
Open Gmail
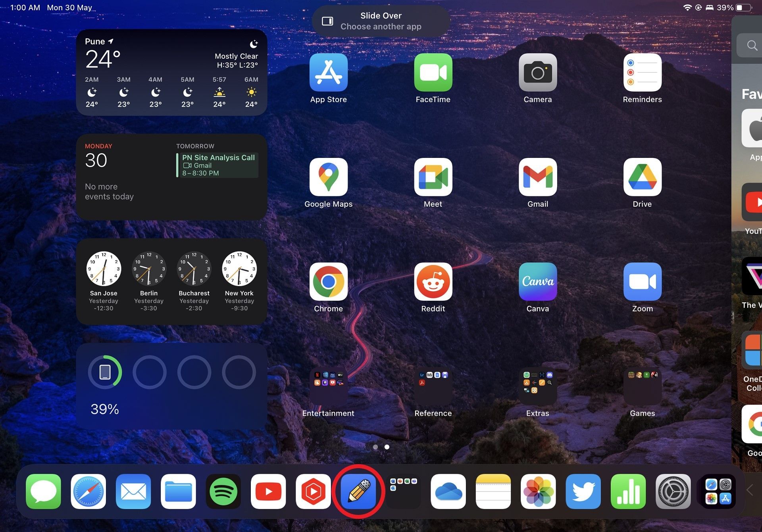tap(537, 177)
